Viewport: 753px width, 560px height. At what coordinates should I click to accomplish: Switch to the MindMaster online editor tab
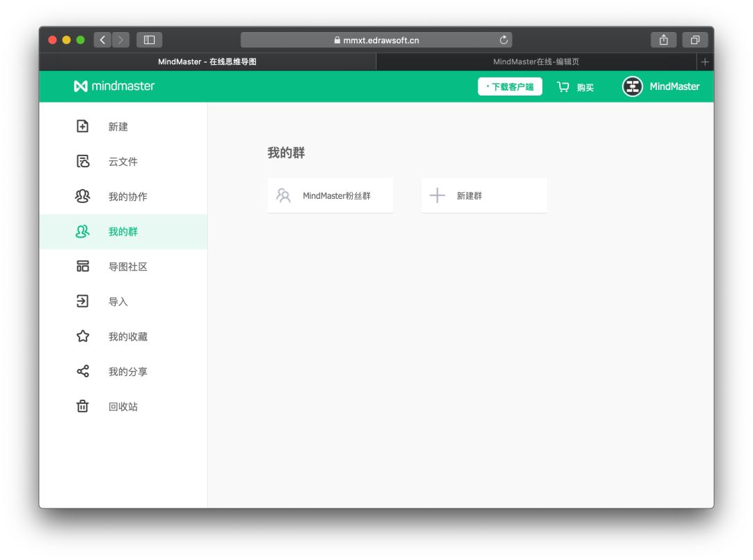(x=535, y=61)
